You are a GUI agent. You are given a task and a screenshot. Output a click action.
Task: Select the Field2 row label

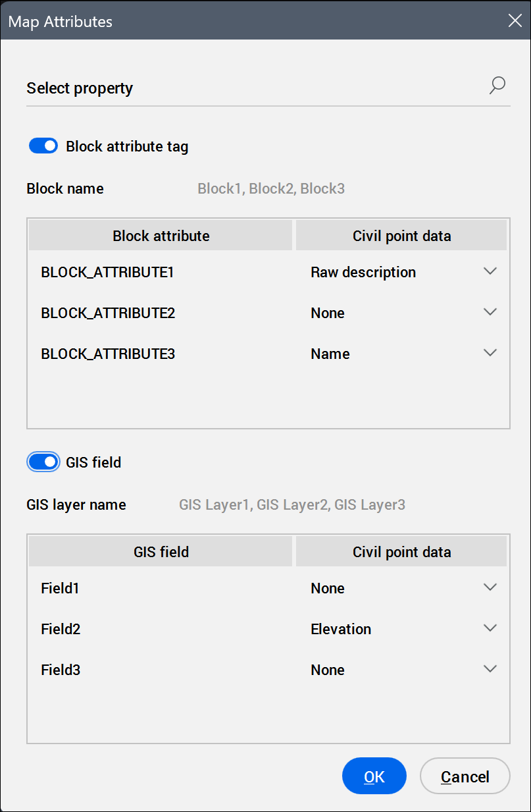tap(61, 629)
